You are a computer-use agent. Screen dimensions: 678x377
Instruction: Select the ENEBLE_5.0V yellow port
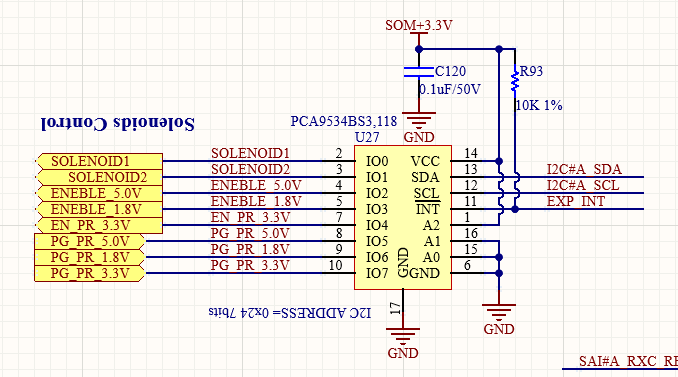[x=99, y=193]
